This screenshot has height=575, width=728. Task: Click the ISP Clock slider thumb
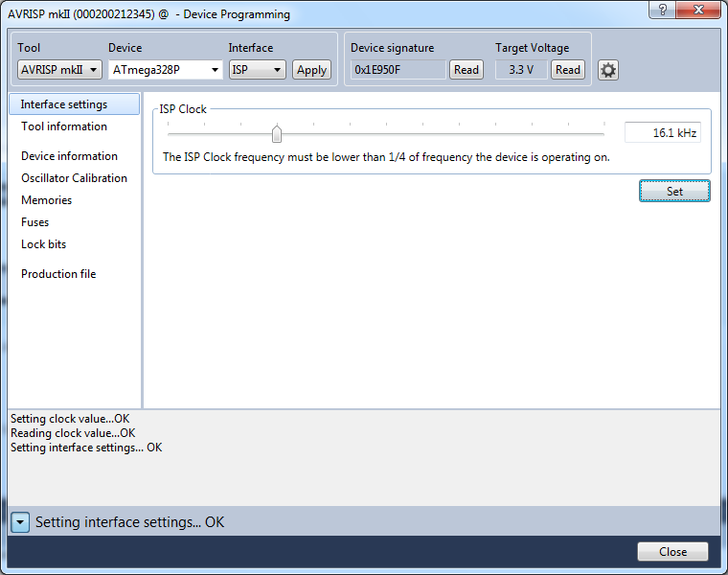point(277,133)
